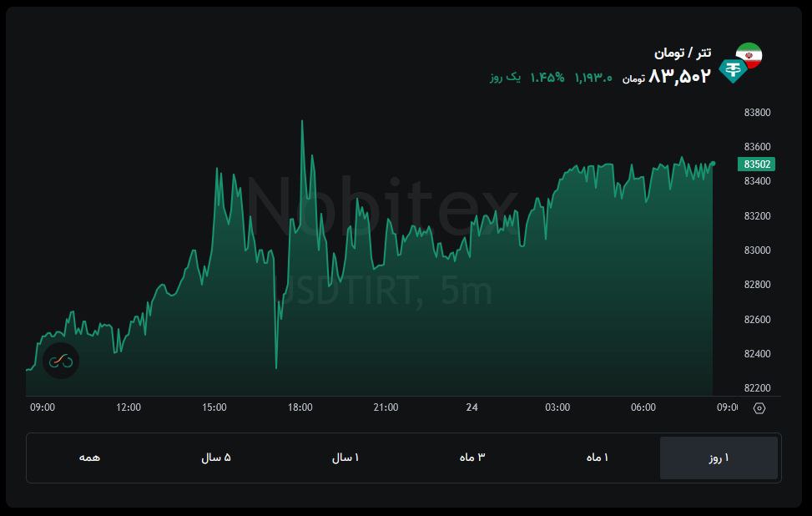Click the تتر / تومان pair title
This screenshot has width=812, height=516.
click(683, 53)
